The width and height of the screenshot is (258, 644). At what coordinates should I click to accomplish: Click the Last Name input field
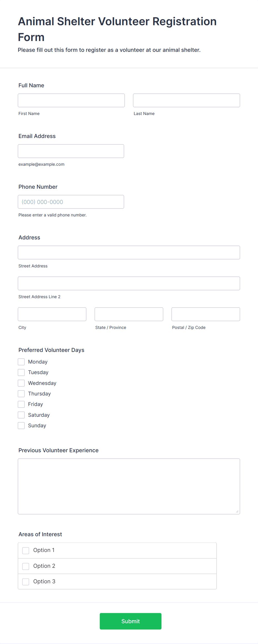point(186,100)
